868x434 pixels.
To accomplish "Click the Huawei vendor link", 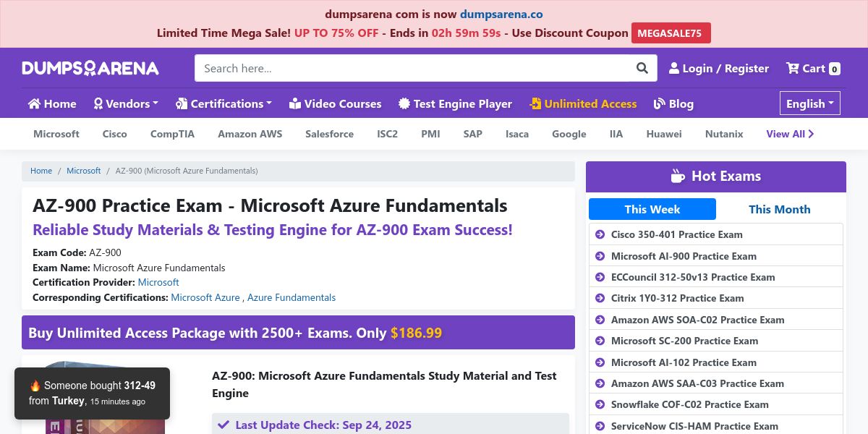I will click(664, 134).
